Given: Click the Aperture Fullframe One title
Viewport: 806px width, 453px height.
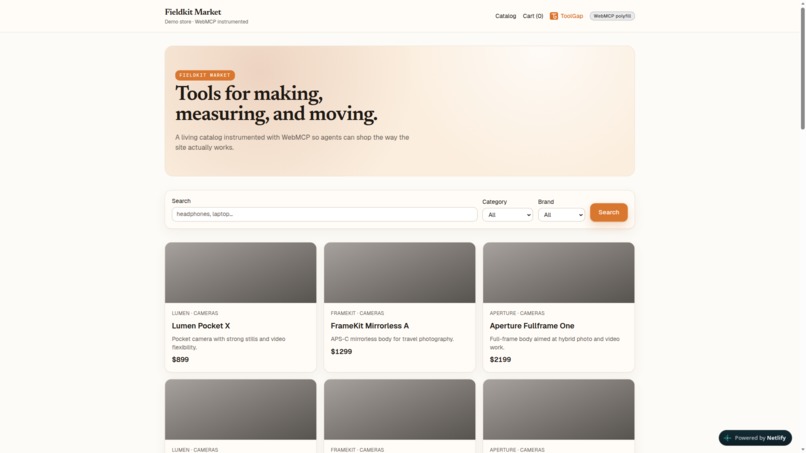Looking at the screenshot, I should [x=532, y=326].
